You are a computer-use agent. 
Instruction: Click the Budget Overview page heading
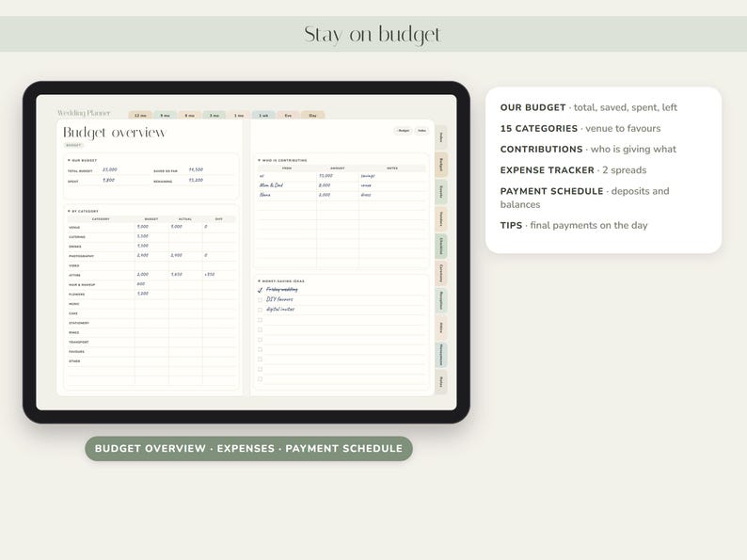click(x=115, y=132)
